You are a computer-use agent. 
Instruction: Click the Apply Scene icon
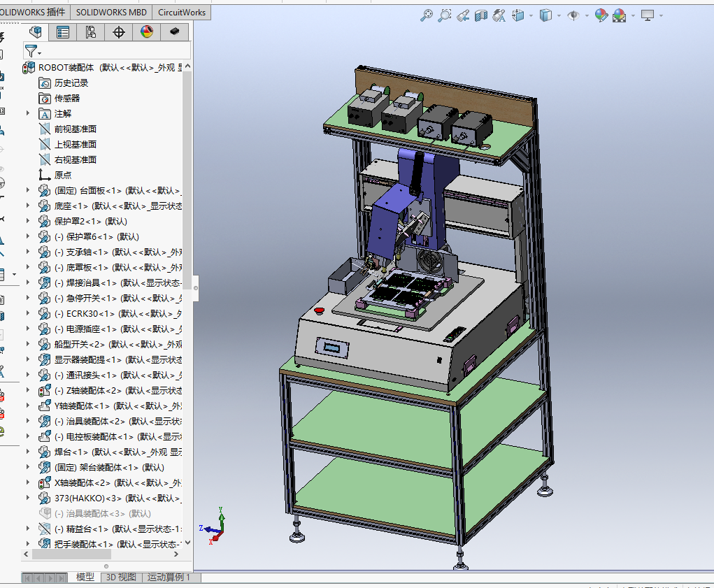(x=620, y=15)
